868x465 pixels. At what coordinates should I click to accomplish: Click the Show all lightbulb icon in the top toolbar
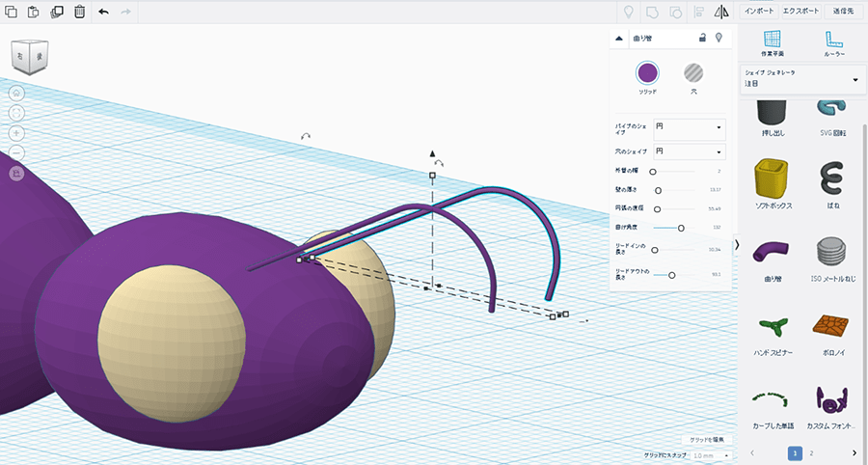click(x=628, y=12)
